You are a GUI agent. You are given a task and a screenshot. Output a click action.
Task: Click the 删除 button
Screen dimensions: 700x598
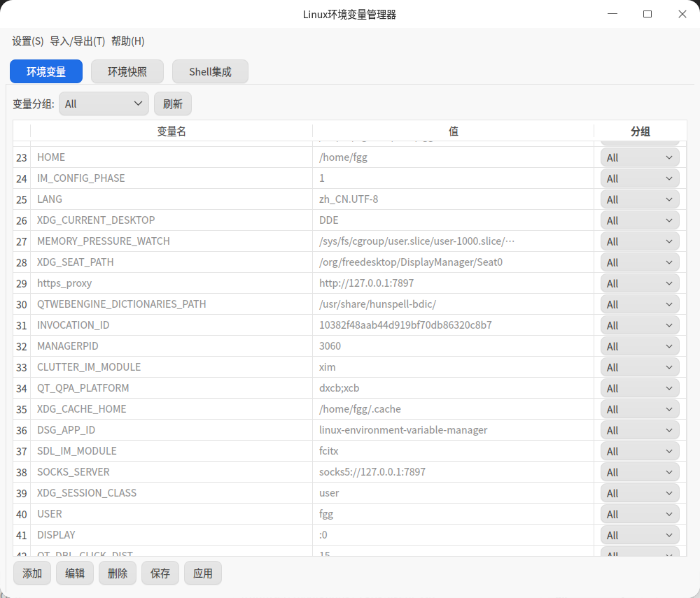pos(118,573)
